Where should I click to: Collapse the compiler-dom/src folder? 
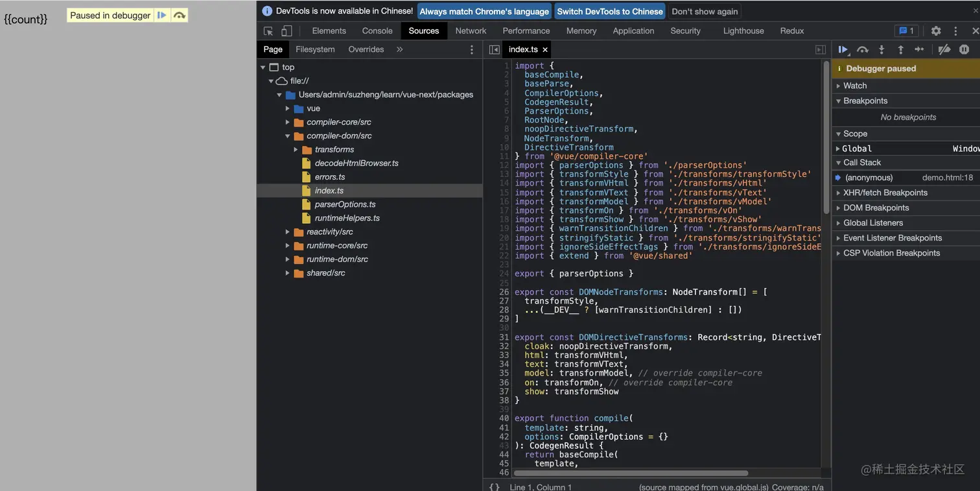pyautogui.click(x=288, y=136)
